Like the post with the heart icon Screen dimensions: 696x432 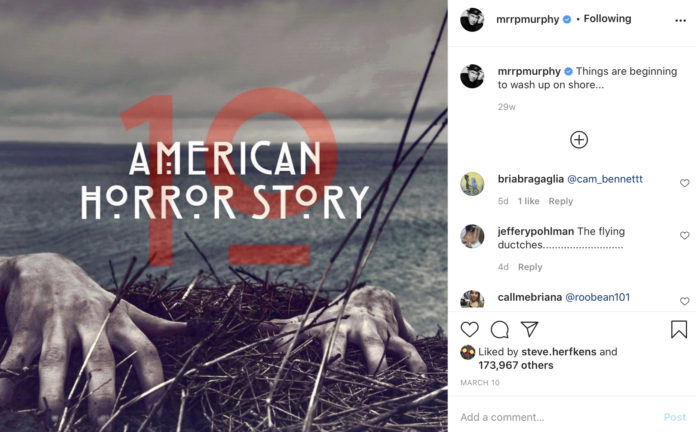coord(470,329)
